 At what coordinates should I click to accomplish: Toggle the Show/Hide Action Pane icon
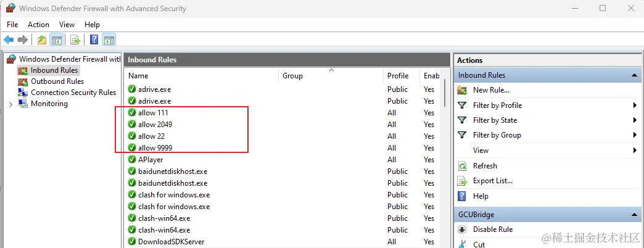109,40
